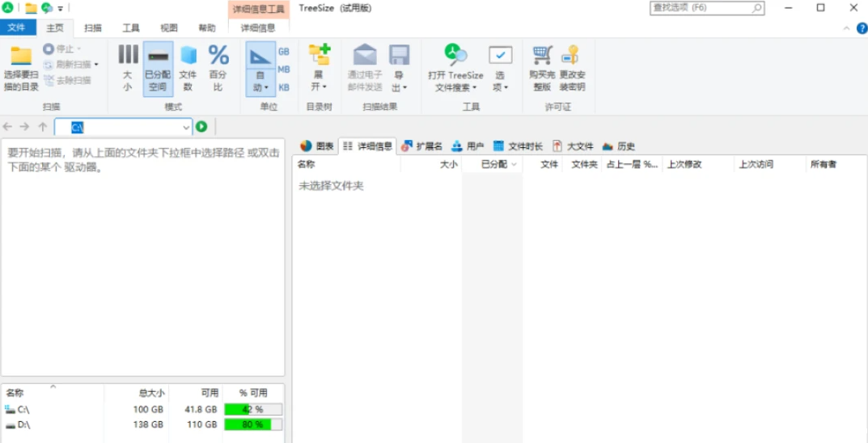This screenshot has width=868, height=443.
Task: Open the 选项 options dropdown
Action: (x=501, y=69)
